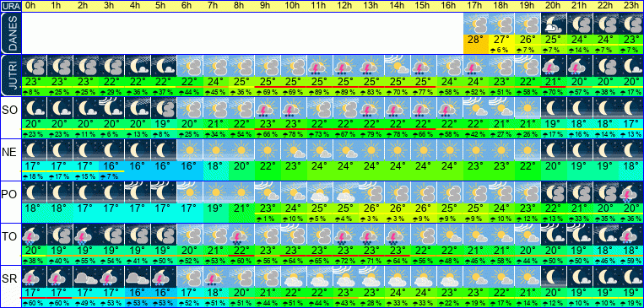Select the SO 17h windy sunny icon
Image resolution: width=644 pixels, height=308 pixels.
coord(476,108)
